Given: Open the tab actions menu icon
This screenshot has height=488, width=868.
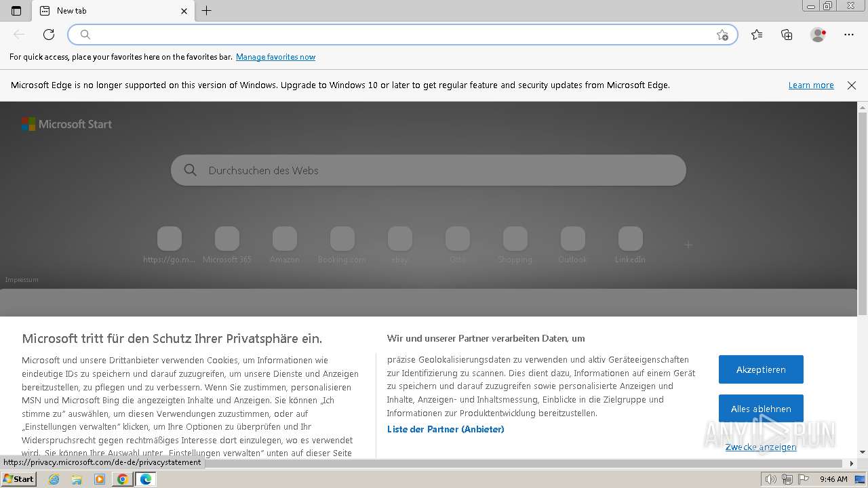Looking at the screenshot, I should click(x=16, y=11).
